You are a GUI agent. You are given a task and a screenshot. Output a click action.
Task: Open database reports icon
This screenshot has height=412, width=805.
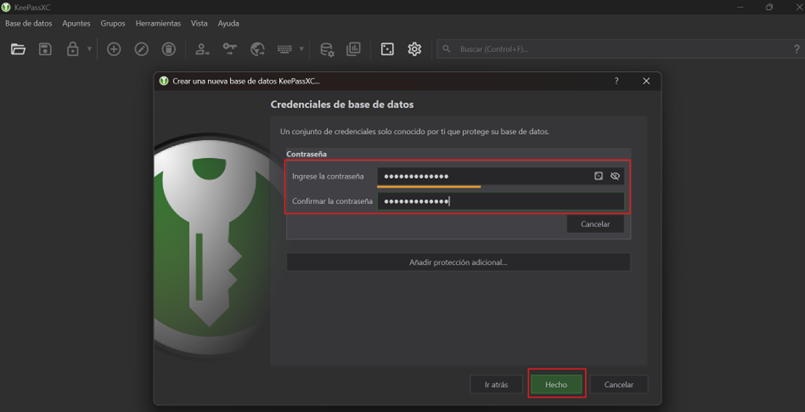pyautogui.click(x=354, y=49)
